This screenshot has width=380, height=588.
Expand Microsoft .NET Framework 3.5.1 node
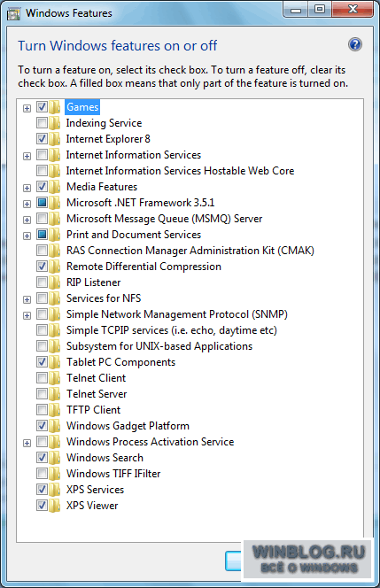(27, 204)
